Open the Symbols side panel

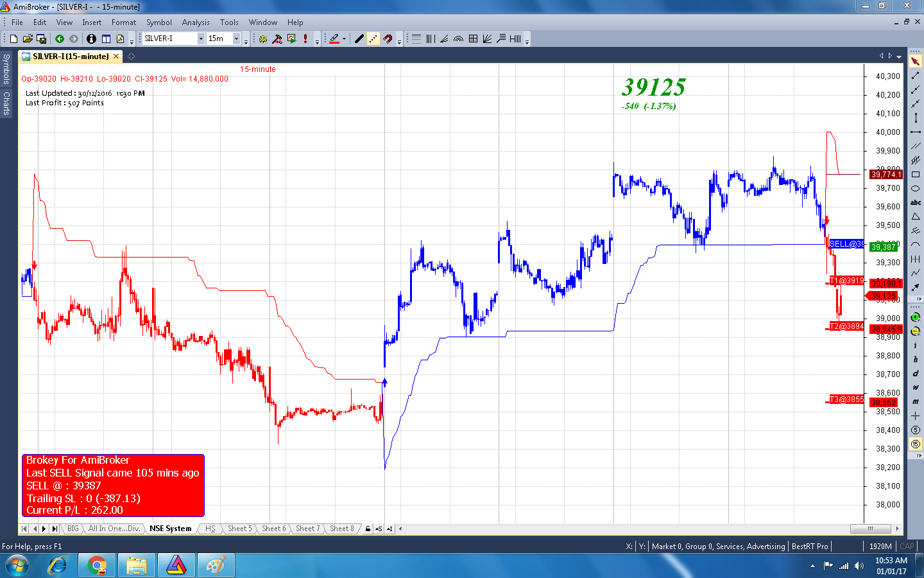click(x=6, y=69)
